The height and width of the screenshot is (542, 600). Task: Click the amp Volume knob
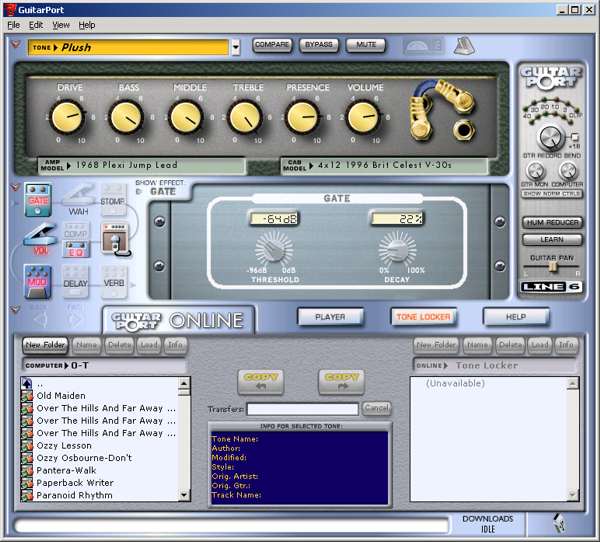click(363, 117)
